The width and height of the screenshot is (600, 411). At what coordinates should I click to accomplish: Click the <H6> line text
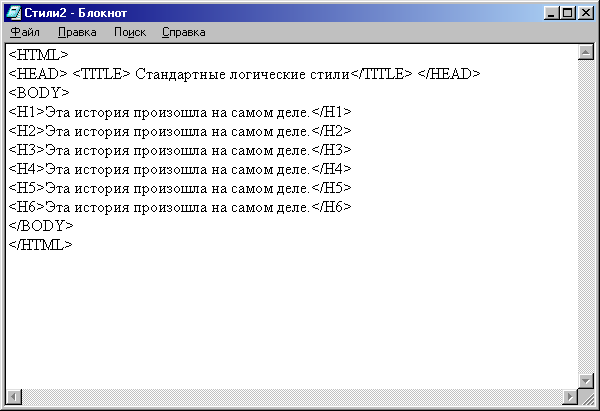coord(180,207)
